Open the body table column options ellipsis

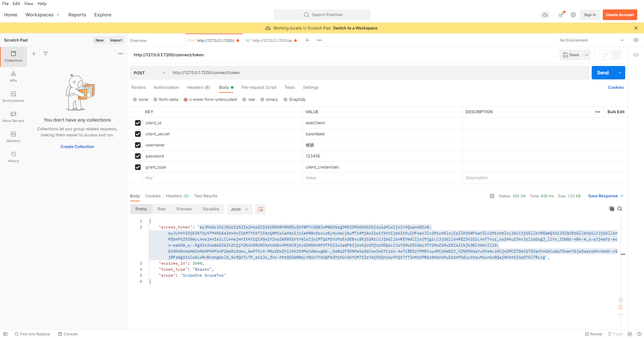pos(598,112)
